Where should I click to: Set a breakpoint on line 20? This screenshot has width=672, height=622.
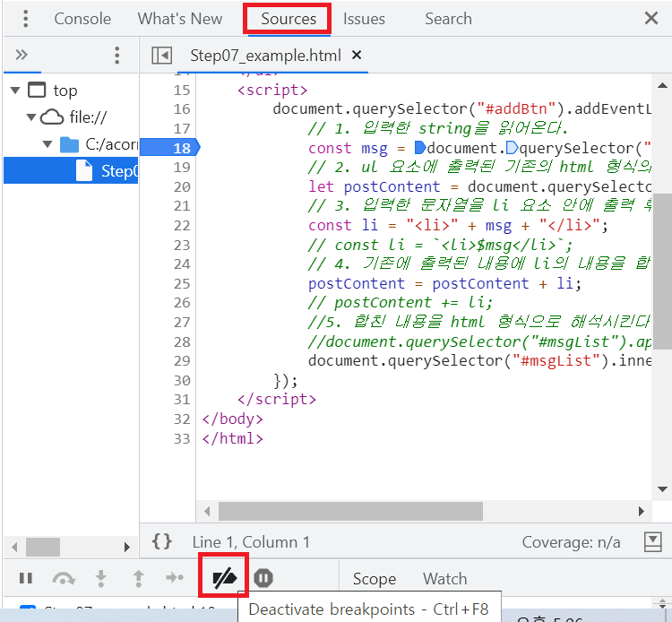[182, 187]
